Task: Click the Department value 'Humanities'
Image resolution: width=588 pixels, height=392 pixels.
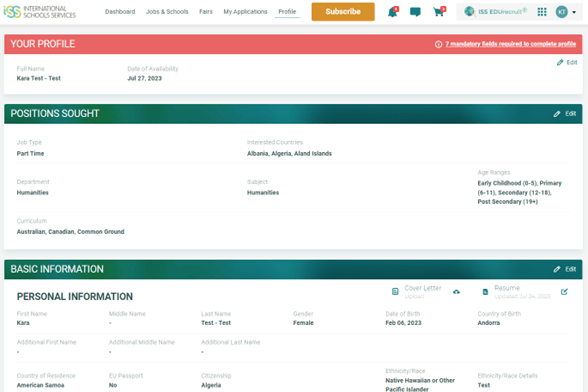Action: (33, 193)
